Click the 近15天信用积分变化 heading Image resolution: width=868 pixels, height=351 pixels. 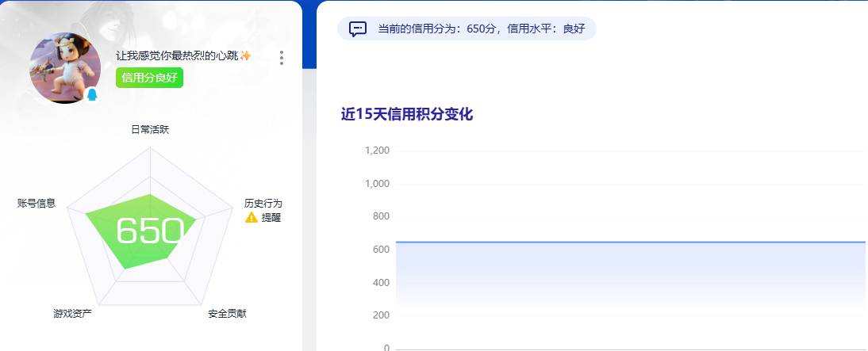point(407,114)
